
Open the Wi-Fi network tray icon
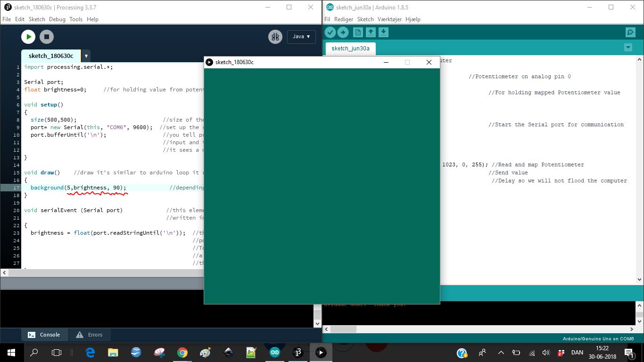tap(532, 353)
